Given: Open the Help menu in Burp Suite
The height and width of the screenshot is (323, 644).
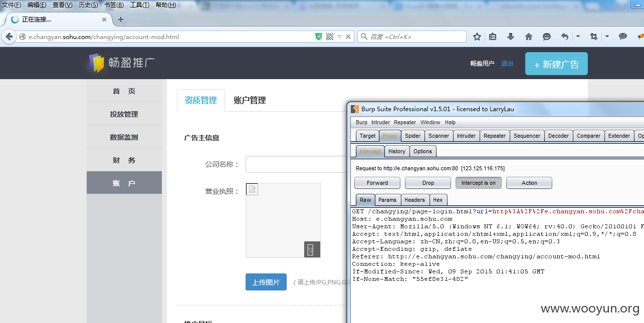Looking at the screenshot, I should pos(451,122).
